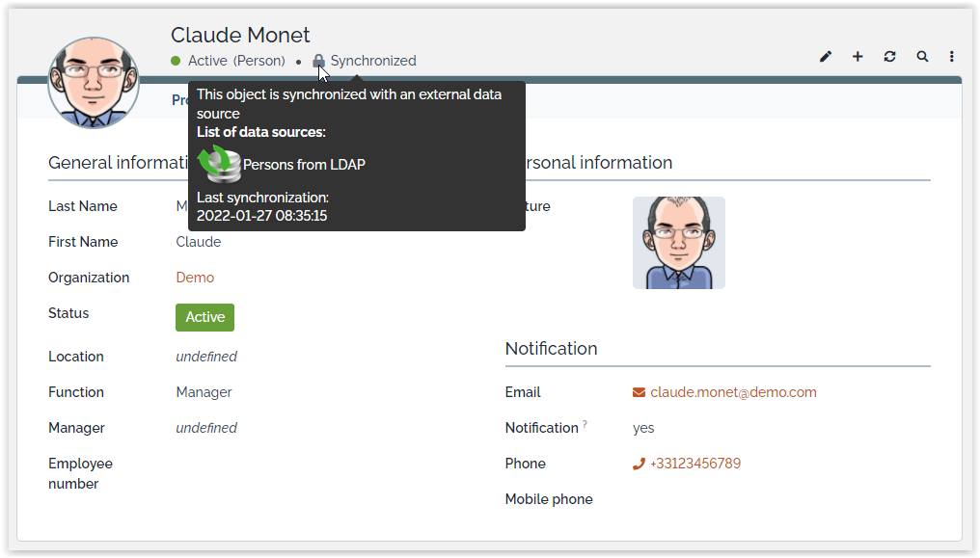Screen dimensions: 980x558
Task: Click the magnifier search icon
Action: click(922, 57)
